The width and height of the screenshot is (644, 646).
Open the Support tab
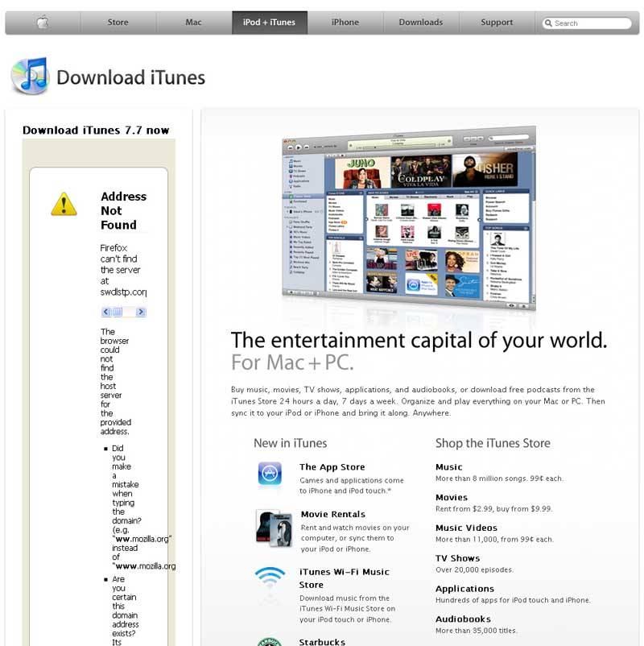(497, 23)
